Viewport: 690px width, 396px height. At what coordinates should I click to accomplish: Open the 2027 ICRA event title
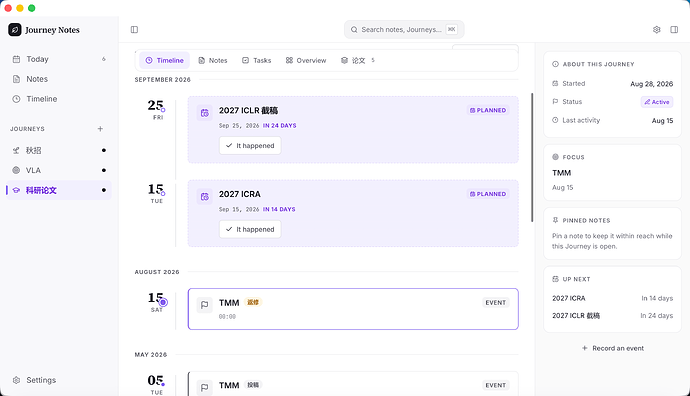[240, 194]
